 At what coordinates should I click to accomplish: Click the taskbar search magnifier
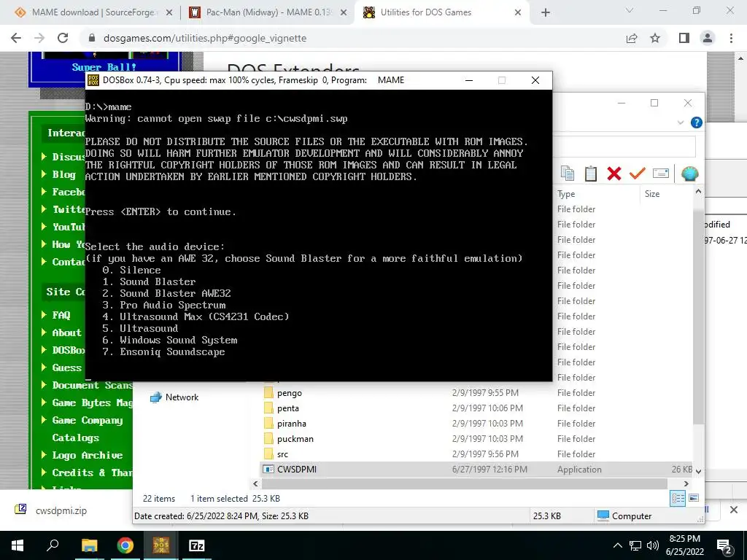point(53,545)
